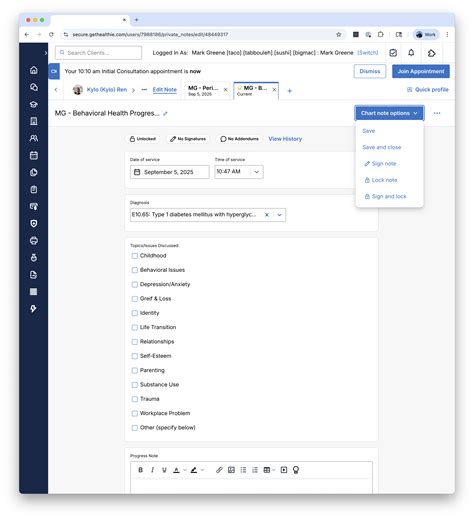Image resolution: width=474 pixels, height=519 pixels.
Task: Click the Join Appointment button
Action: tap(421, 71)
